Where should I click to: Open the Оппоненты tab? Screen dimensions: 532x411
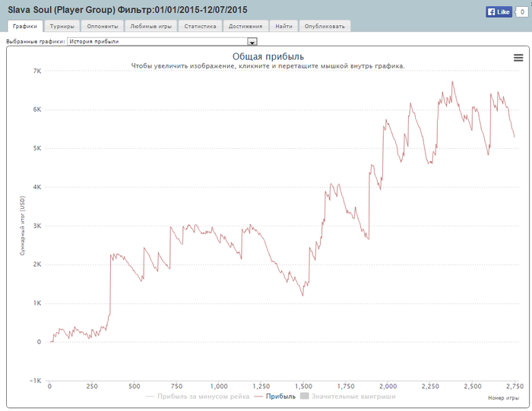103,26
